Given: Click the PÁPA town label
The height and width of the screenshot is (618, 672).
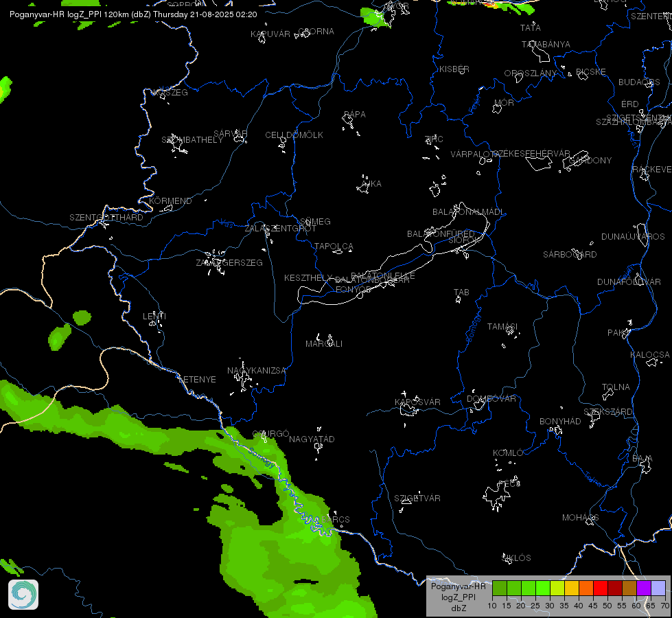Looking at the screenshot, I should tap(354, 115).
